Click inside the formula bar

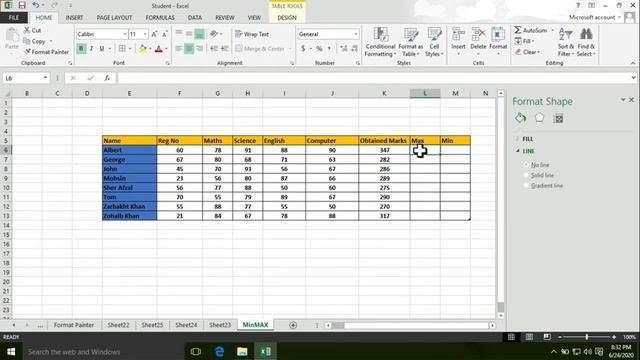[373, 78]
